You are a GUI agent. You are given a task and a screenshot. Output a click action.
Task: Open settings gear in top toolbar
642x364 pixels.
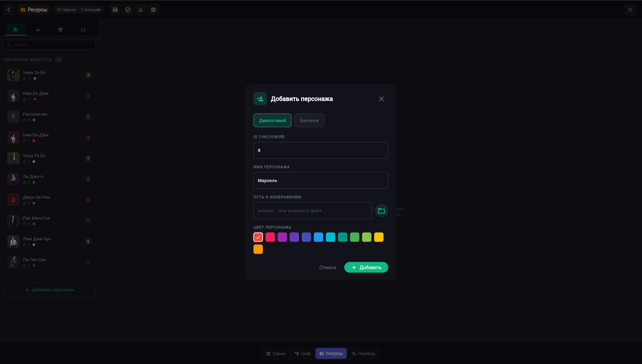(153, 10)
